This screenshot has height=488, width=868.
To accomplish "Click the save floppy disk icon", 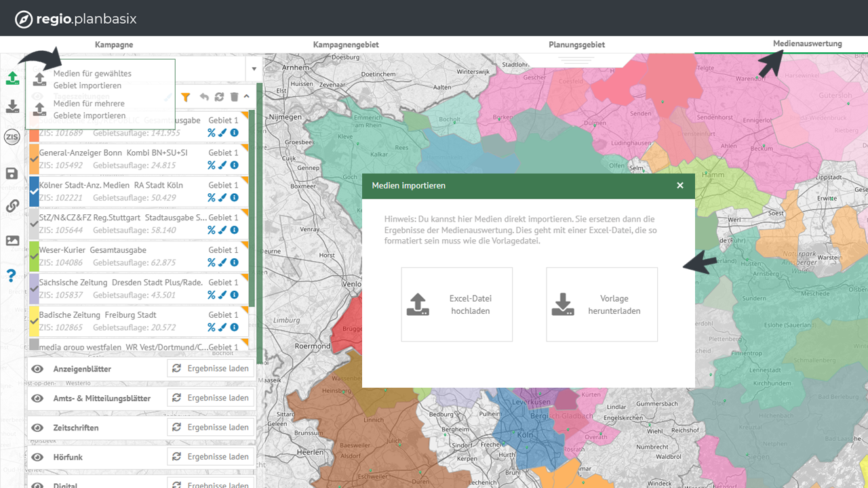I will [12, 174].
